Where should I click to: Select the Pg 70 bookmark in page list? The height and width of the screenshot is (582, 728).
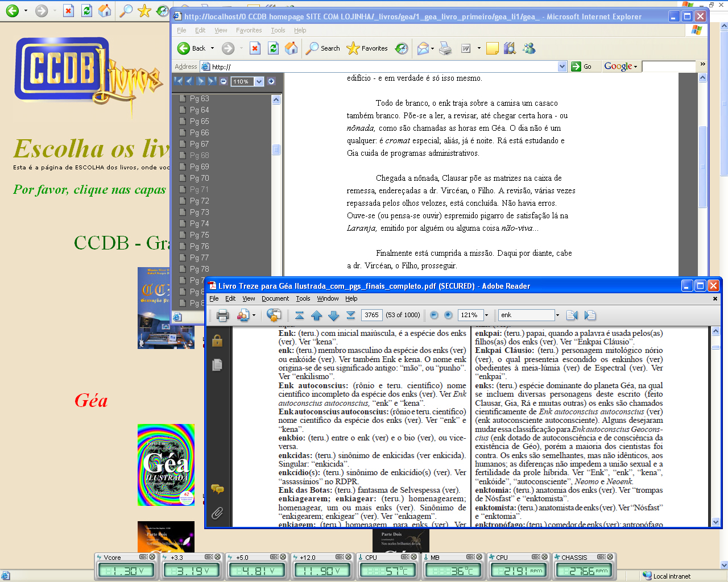pos(199,178)
